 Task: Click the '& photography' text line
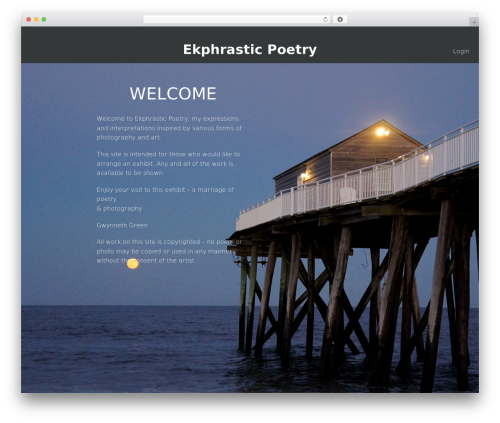click(x=119, y=209)
